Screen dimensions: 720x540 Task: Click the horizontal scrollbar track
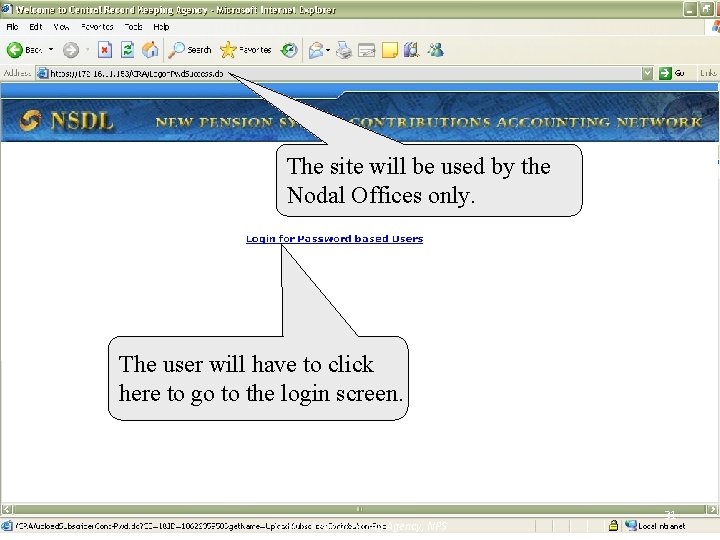coord(360,509)
